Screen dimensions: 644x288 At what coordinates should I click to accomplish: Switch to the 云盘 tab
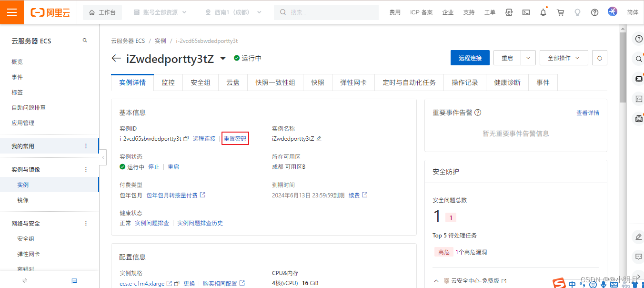pos(233,82)
